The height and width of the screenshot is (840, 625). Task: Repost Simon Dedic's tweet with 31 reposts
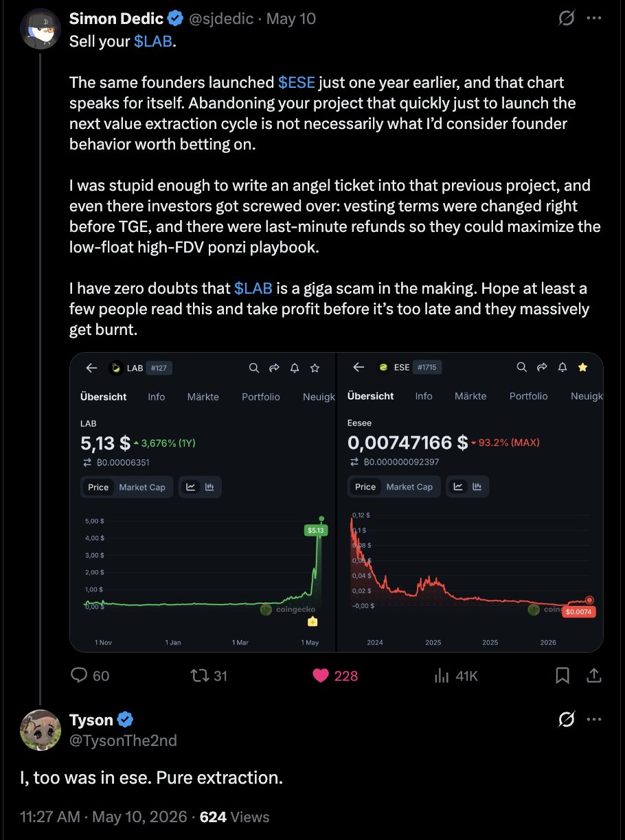(208, 676)
